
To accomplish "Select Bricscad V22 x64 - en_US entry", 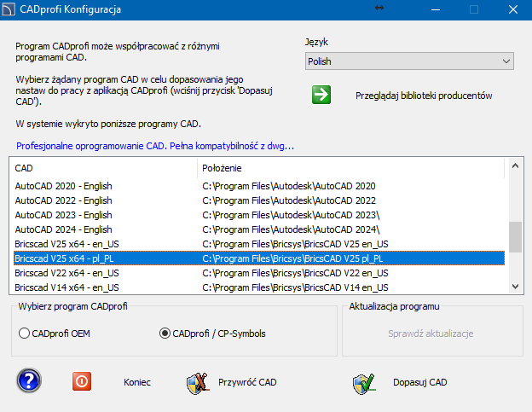I will click(259, 273).
